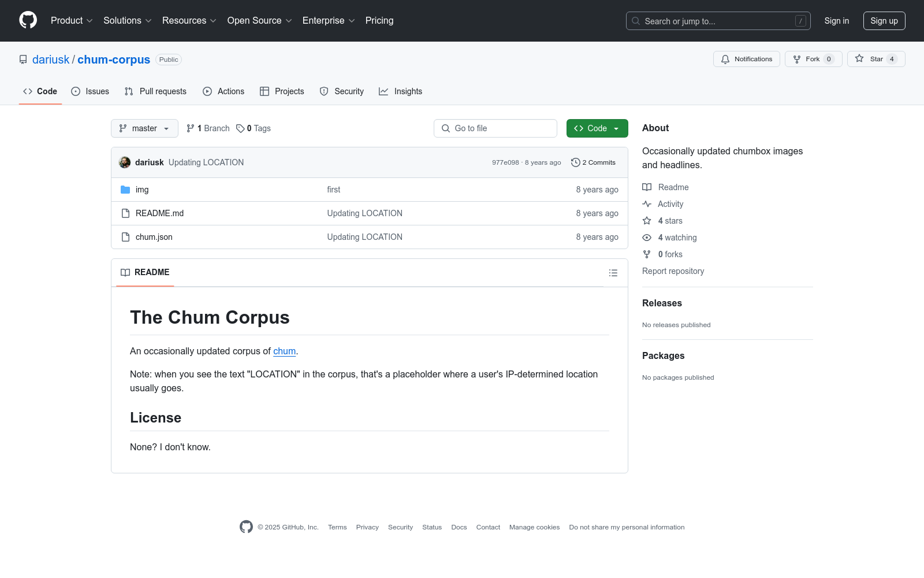
Task: Click the dariusk avatar in commit row
Action: tap(125, 162)
